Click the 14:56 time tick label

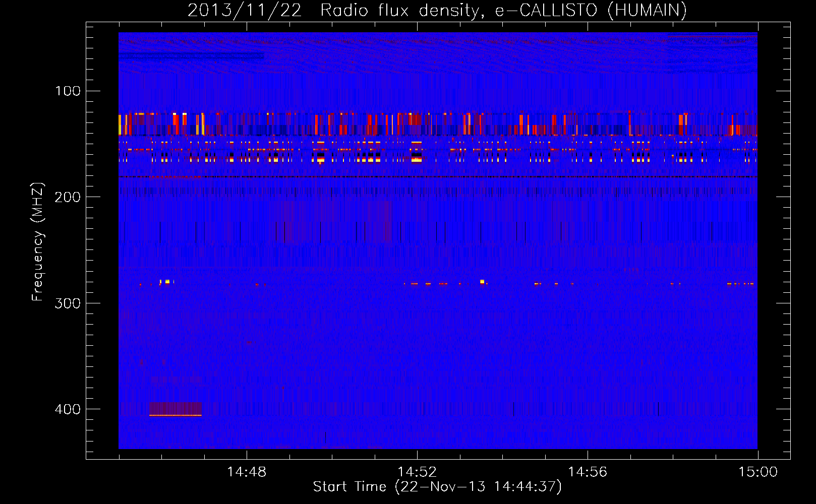click(588, 472)
